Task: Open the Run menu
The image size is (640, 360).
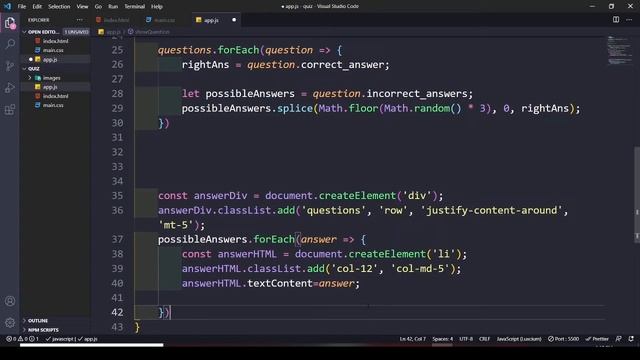Action: [x=113, y=7]
